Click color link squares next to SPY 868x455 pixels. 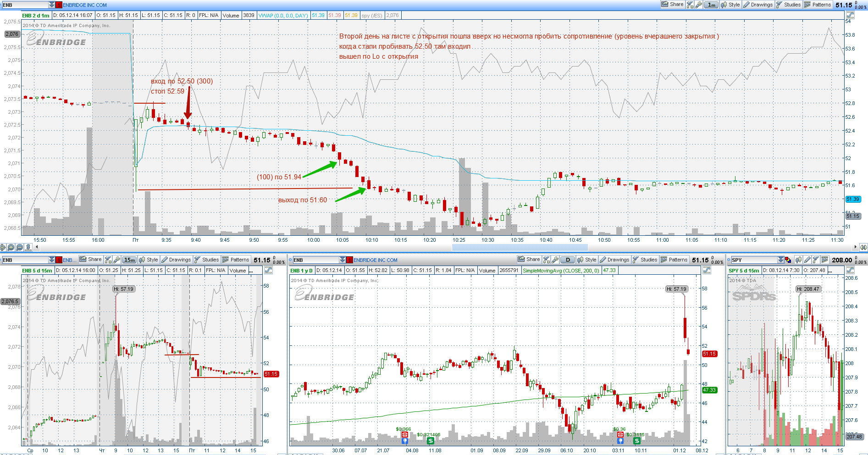point(788,260)
